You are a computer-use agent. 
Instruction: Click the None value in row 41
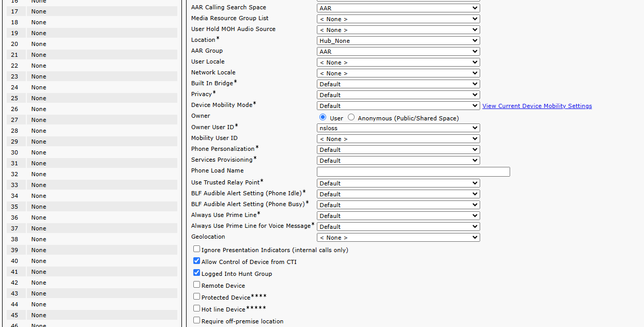pos(39,272)
